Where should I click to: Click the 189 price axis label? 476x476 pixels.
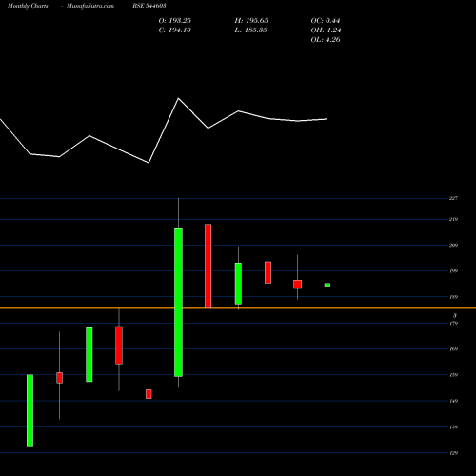(453, 297)
